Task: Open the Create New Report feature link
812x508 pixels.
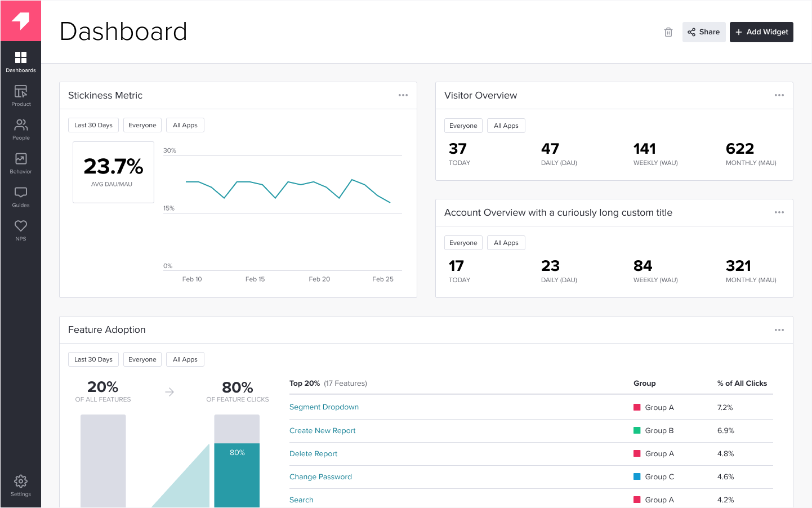Action: click(x=322, y=430)
